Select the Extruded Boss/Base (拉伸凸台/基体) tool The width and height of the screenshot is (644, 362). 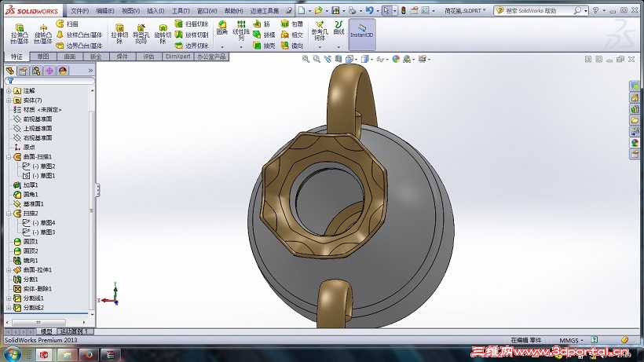point(19,34)
